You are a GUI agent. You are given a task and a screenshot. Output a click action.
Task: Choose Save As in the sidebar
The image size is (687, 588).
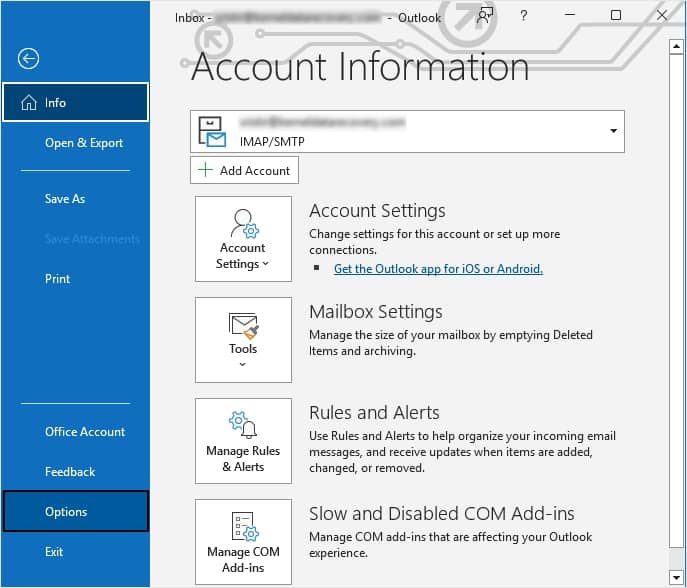[x=65, y=199]
